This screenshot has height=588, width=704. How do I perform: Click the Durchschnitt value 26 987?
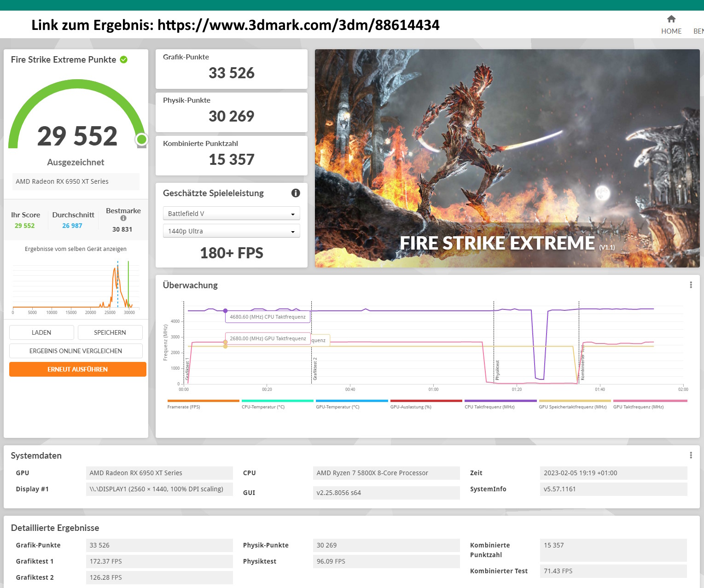tap(72, 226)
